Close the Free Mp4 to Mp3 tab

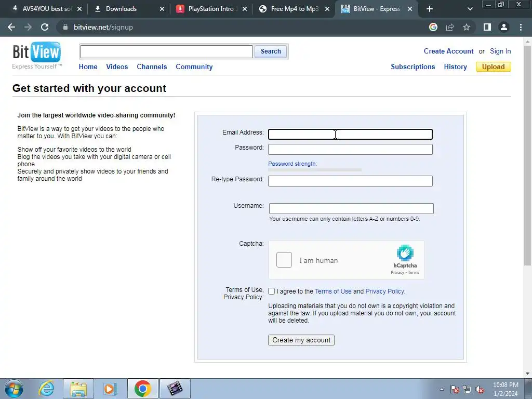tap(327, 9)
